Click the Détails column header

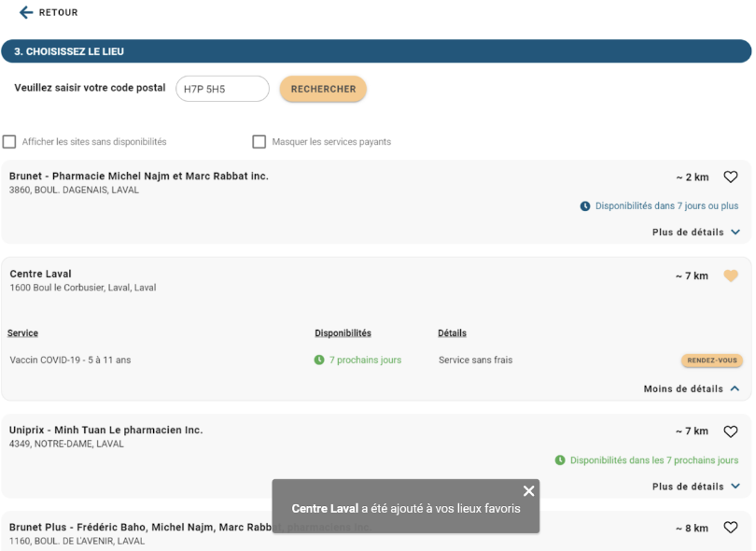coord(452,332)
